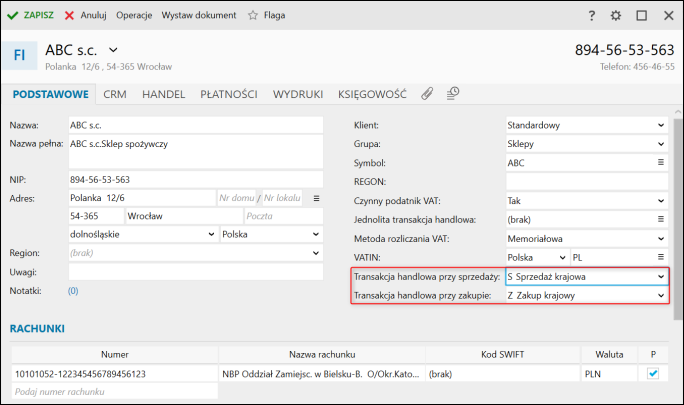This screenshot has height=405, width=684.
Task: Click the Nazwa input field
Action: click(195, 125)
